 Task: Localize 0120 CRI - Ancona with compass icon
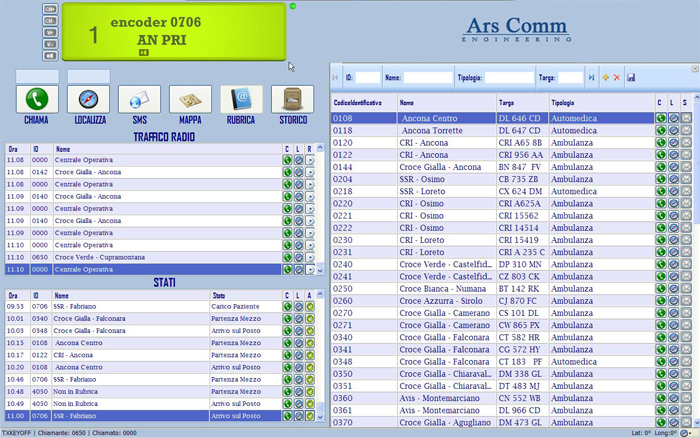point(674,142)
